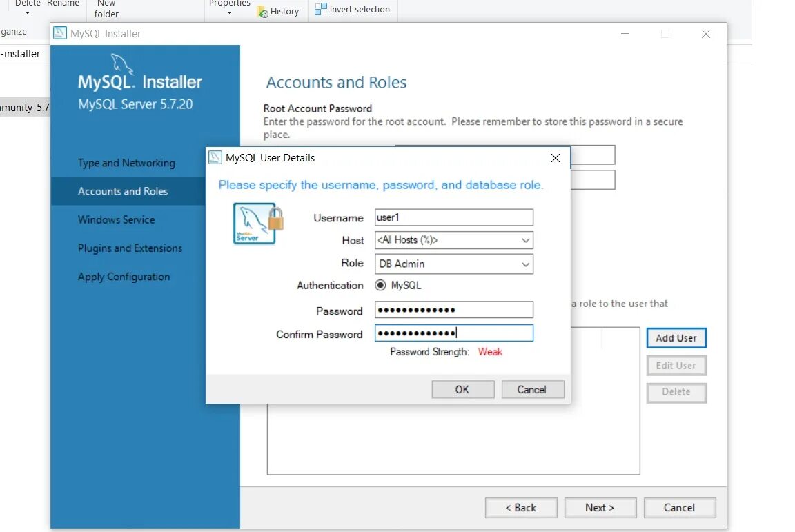
Task: Close the MySQL Installer window
Action: (x=705, y=34)
